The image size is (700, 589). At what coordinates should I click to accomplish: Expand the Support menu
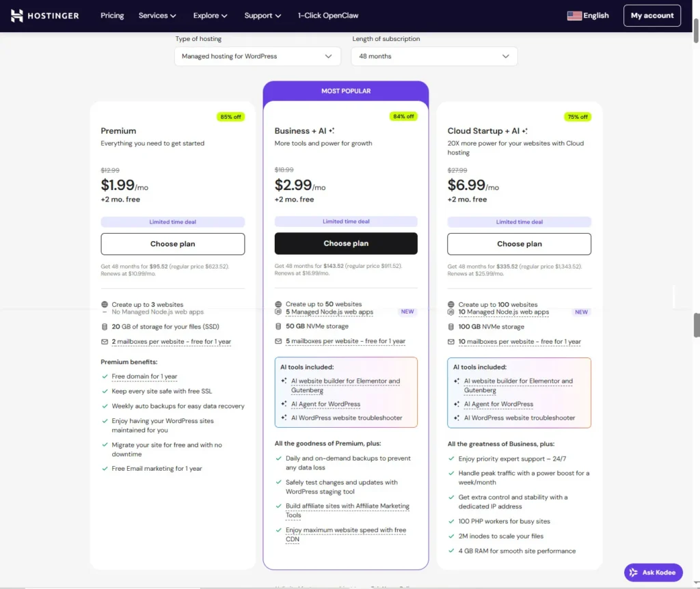click(x=262, y=16)
